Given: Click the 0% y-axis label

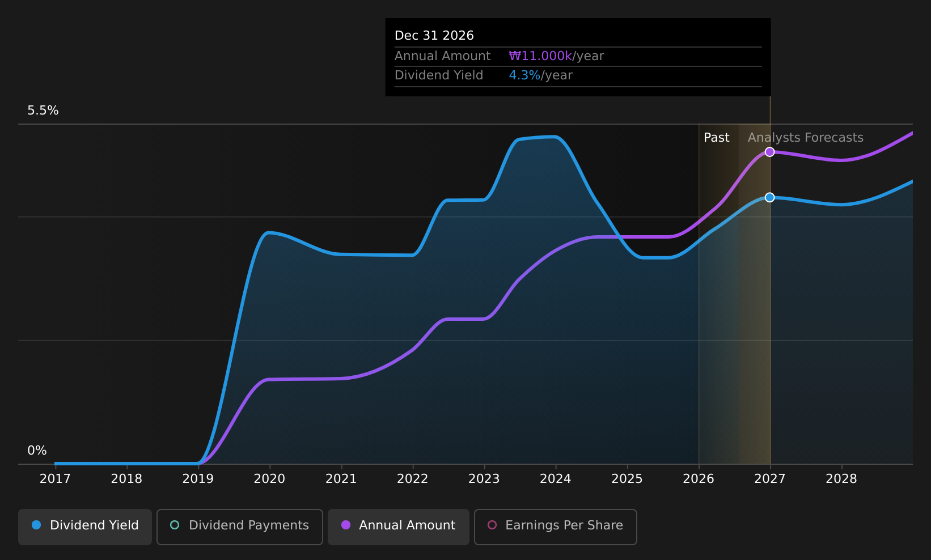Looking at the screenshot, I should [37, 451].
